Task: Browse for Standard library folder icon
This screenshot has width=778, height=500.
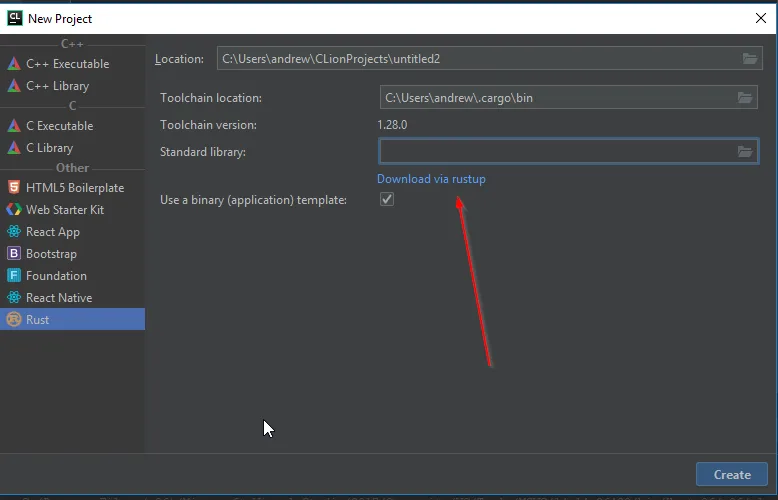Action: (745, 151)
